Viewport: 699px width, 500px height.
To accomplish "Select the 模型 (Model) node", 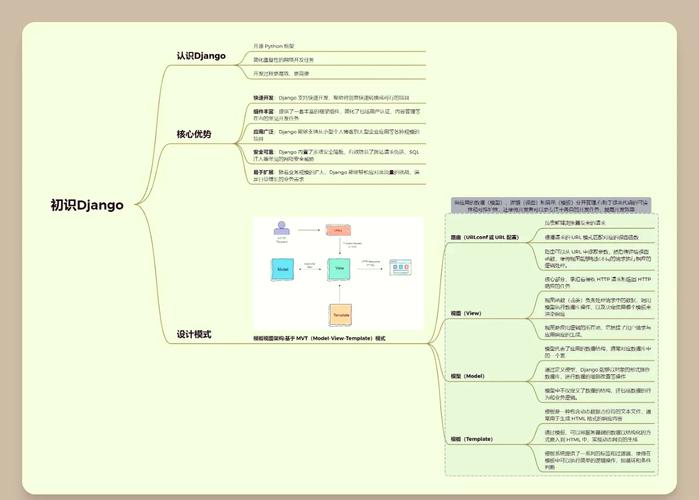I will coord(467,376).
